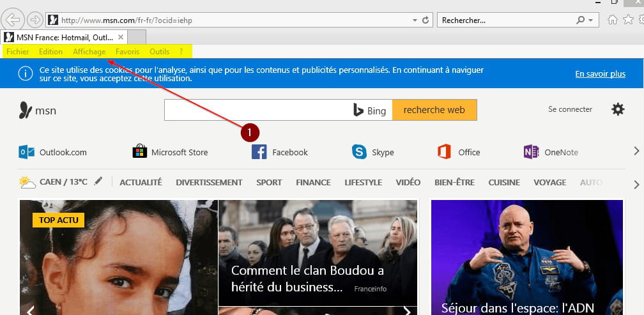Click the pencil icon to edit weather location
Screen dimensions: 644x315
click(98, 181)
